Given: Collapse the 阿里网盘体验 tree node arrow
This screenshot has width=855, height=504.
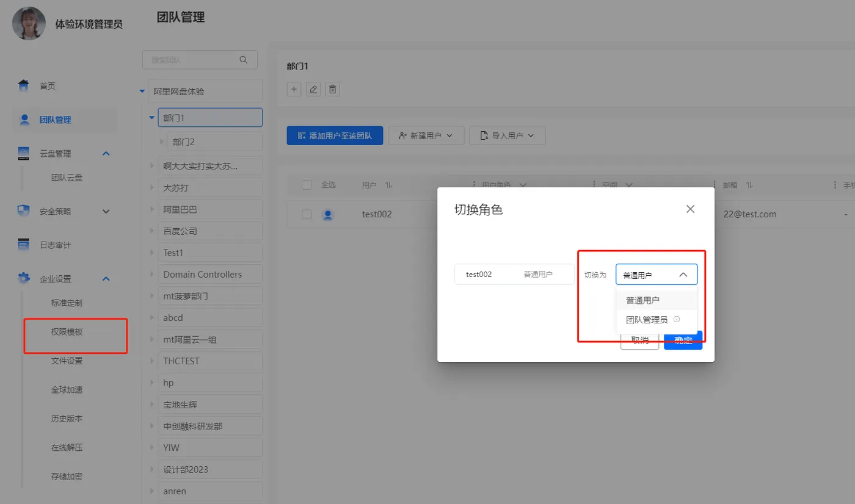Looking at the screenshot, I should point(142,92).
